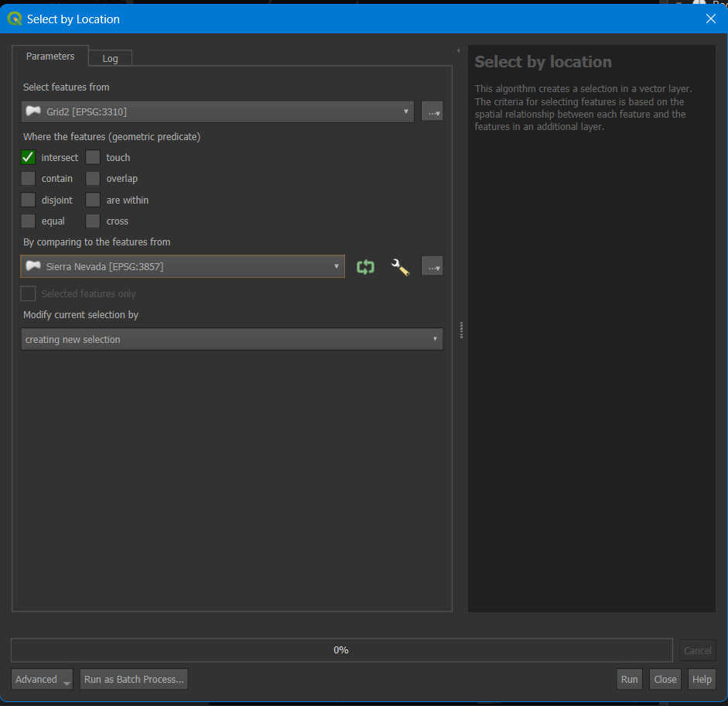The image size is (728, 706).
Task: Enable the touch geometric predicate
Action: (93, 157)
